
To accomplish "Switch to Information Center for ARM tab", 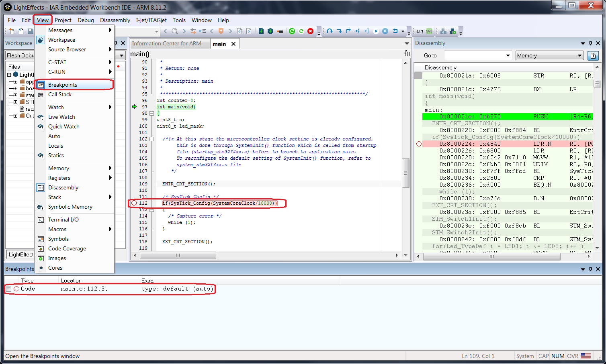I will [x=166, y=44].
